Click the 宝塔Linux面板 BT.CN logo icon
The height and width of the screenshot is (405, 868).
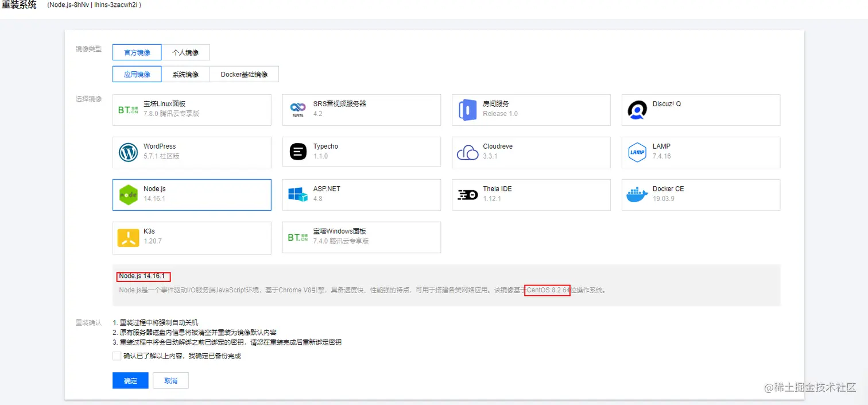[x=128, y=110]
